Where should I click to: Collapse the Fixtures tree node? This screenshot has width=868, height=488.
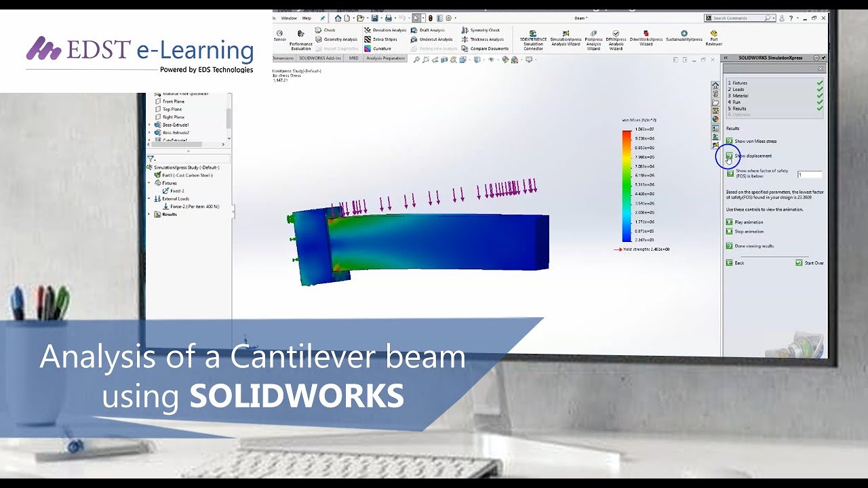[x=150, y=183]
